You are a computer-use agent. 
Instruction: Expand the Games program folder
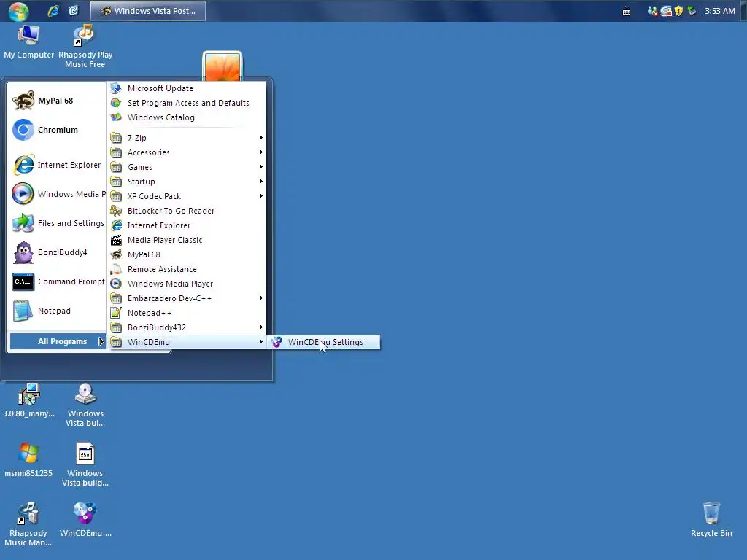click(187, 167)
